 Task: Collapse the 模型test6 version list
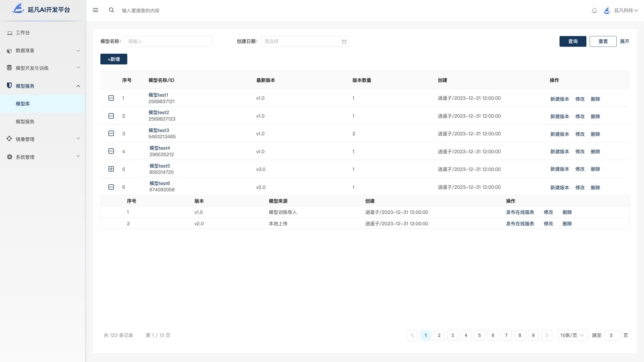tap(111, 187)
